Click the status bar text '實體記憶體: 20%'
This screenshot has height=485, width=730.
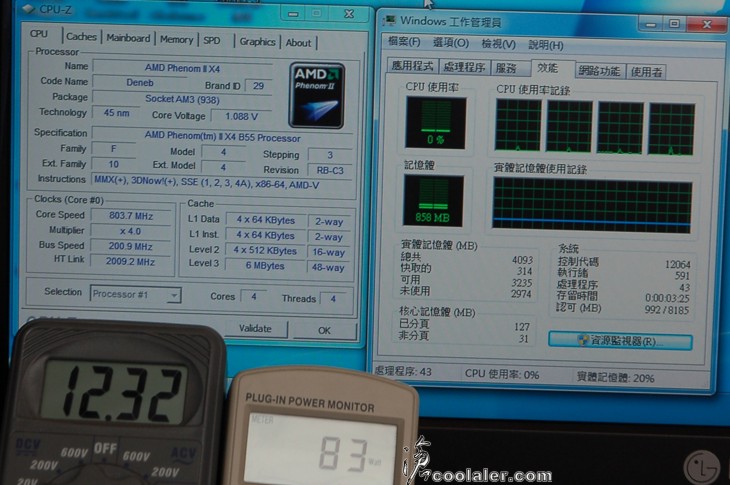[x=615, y=377]
